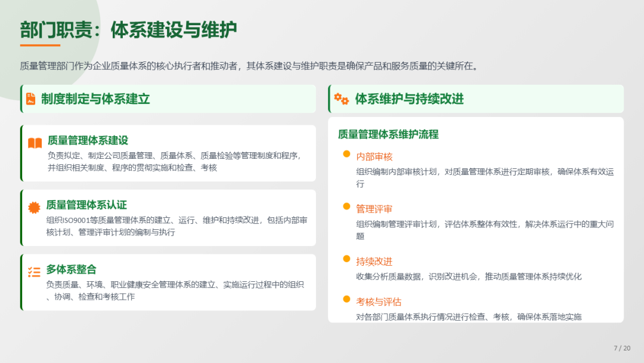Click the 质量管理体系维护流程 subheading
The width and height of the screenshot is (644, 363).
pos(388,134)
